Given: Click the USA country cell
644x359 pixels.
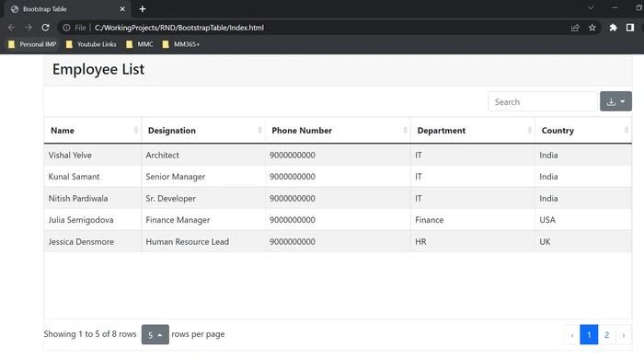Looking at the screenshot, I should (x=583, y=220).
